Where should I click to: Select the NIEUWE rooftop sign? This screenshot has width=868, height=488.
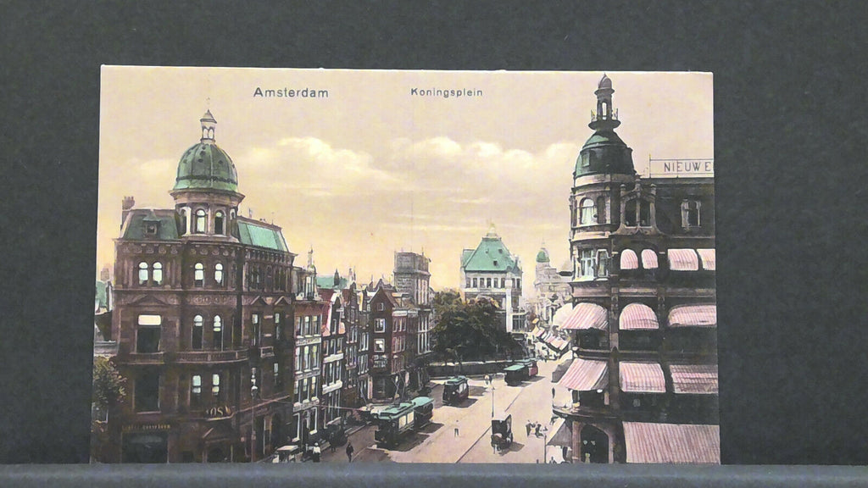pyautogui.click(x=687, y=167)
